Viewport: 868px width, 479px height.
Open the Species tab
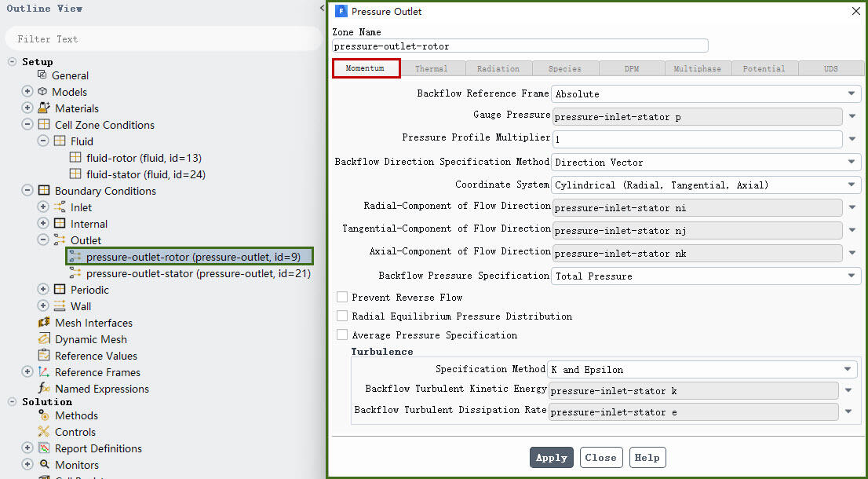click(564, 69)
